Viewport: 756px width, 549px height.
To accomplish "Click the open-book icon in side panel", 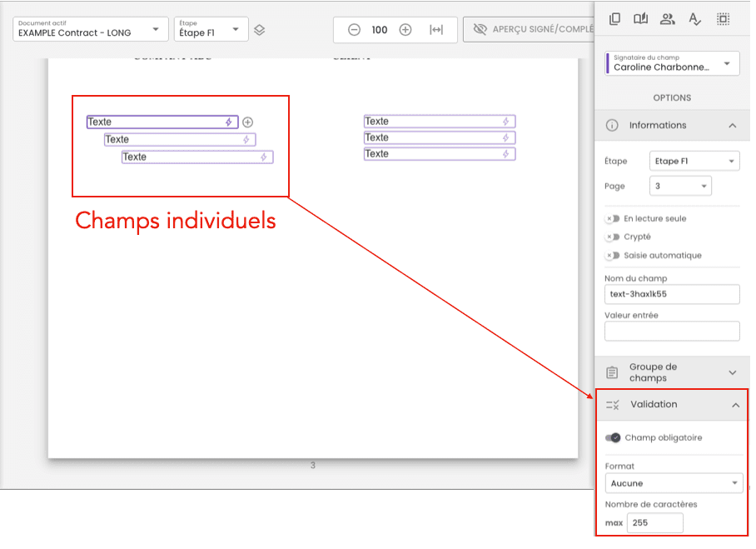I will point(640,19).
